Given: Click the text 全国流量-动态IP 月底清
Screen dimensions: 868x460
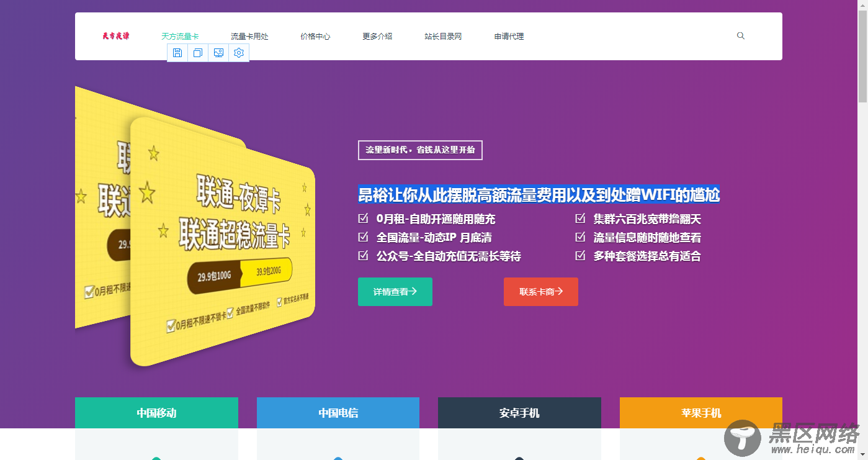Looking at the screenshot, I should (434, 238).
